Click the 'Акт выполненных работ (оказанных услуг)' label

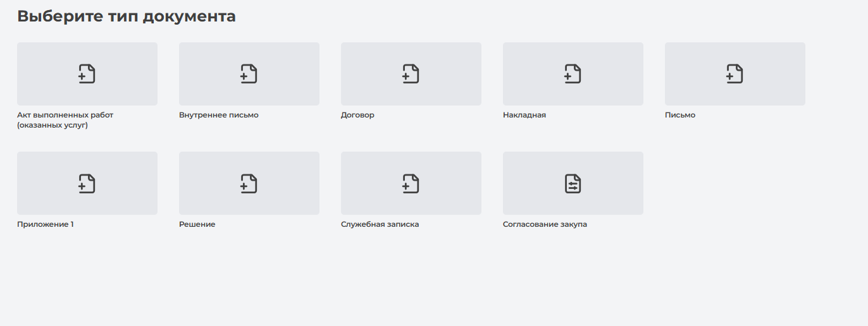click(65, 120)
